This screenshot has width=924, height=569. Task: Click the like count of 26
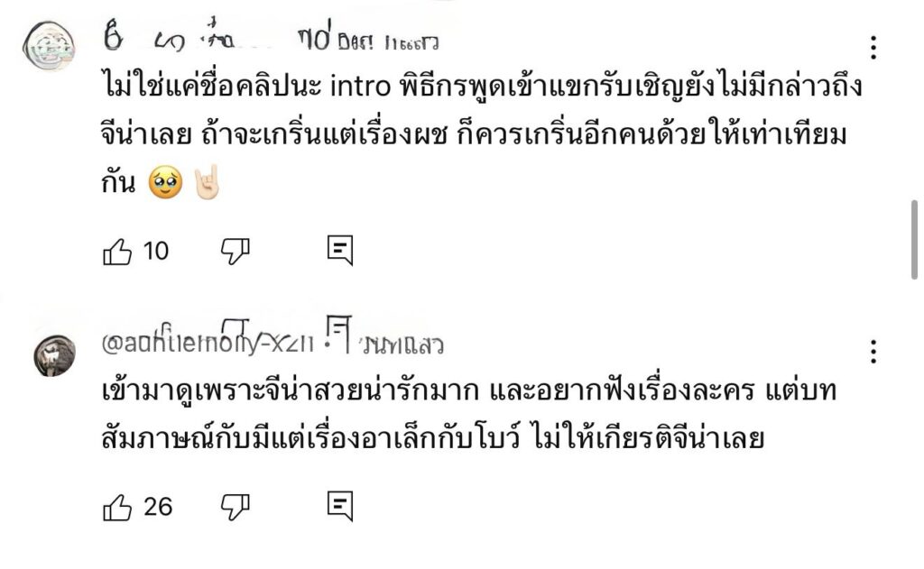158,507
